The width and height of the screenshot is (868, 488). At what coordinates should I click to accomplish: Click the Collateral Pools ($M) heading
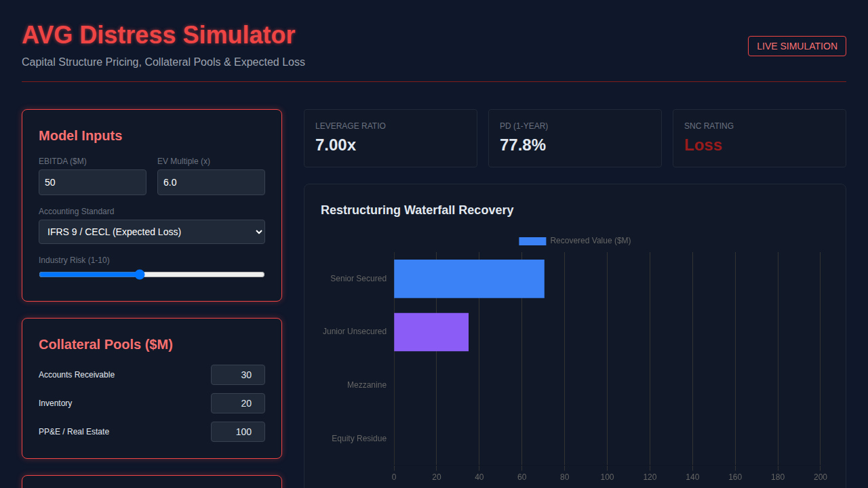(x=106, y=344)
